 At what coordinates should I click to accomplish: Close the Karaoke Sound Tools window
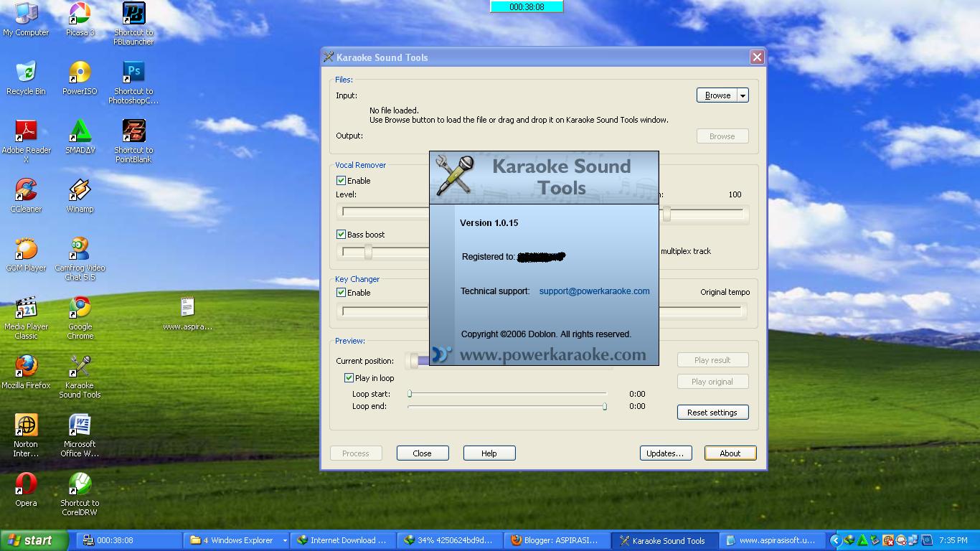pyautogui.click(x=757, y=57)
